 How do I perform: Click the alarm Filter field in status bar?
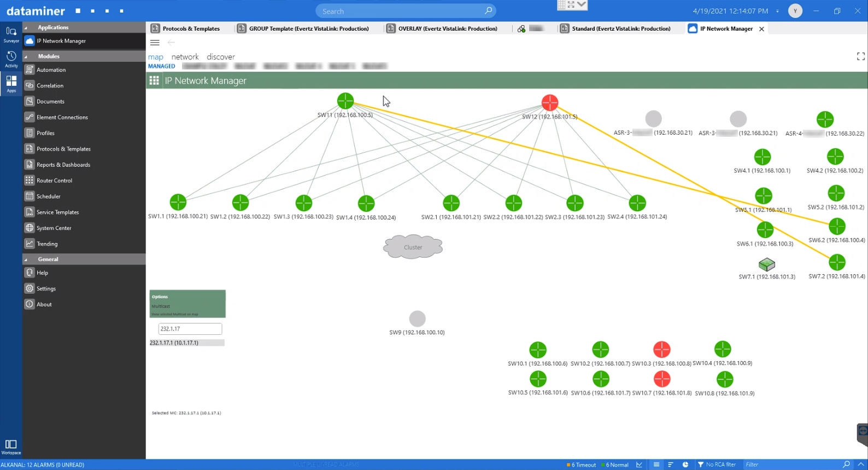(793, 465)
